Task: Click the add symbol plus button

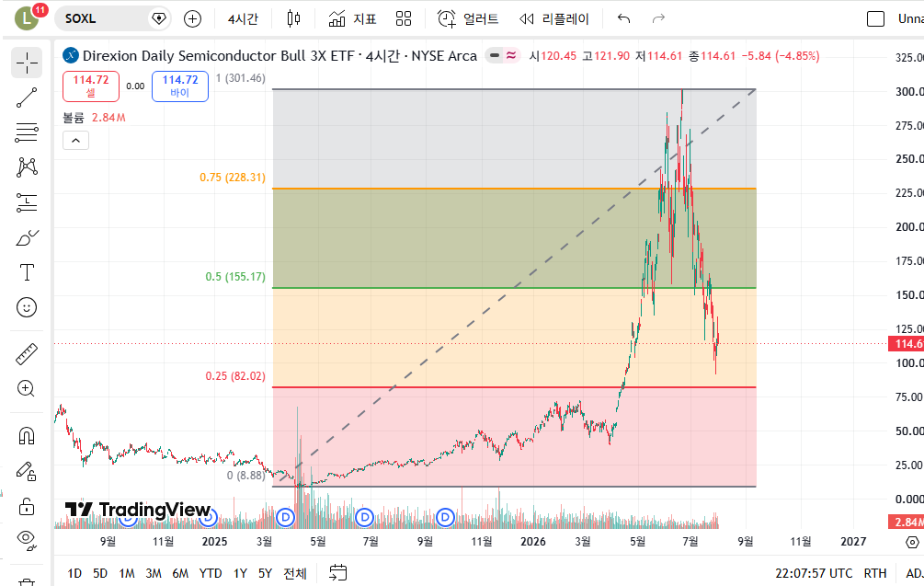Action: click(x=192, y=19)
